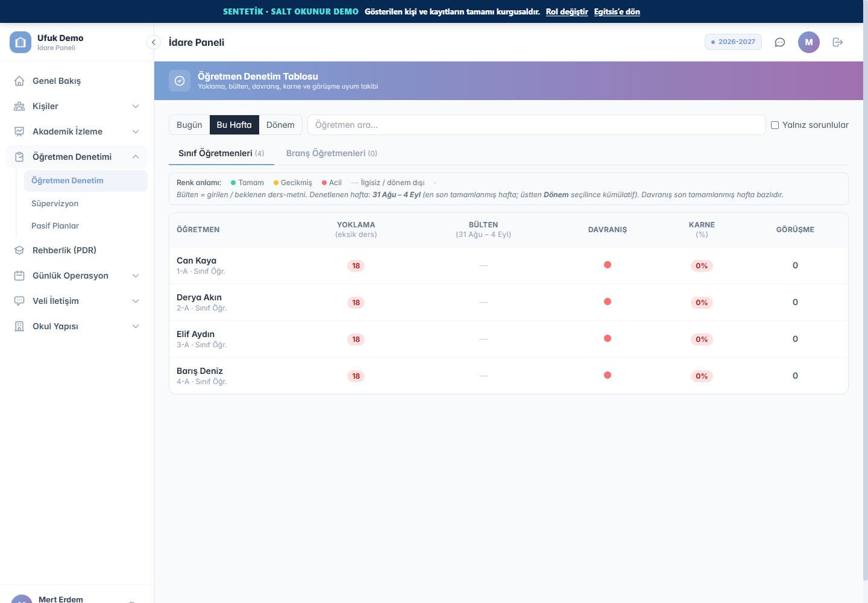Click the Rehberlik graduation cap icon
The image size is (868, 603).
pyautogui.click(x=19, y=250)
